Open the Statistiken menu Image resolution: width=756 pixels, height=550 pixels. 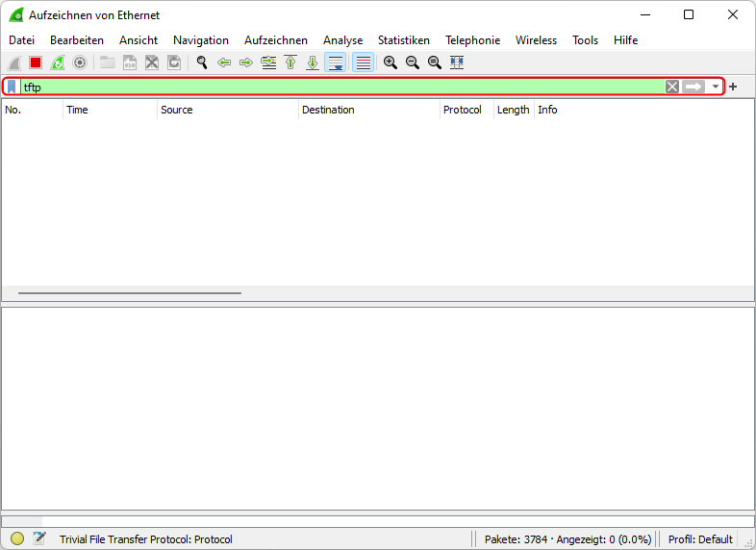pyautogui.click(x=403, y=40)
